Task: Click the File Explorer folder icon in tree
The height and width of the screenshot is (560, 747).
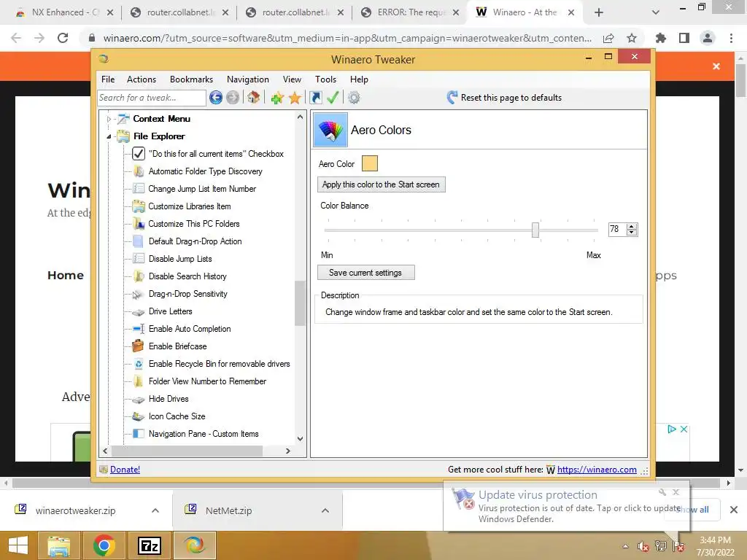Action: click(123, 136)
